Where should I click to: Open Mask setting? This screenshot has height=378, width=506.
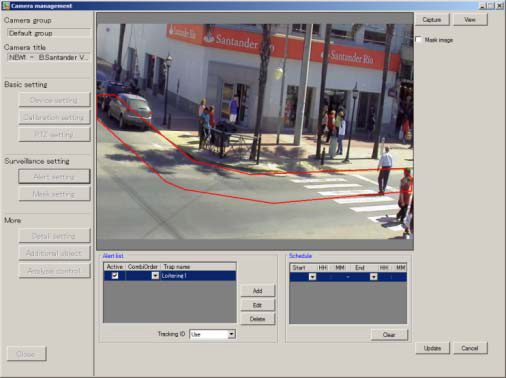pyautogui.click(x=54, y=194)
